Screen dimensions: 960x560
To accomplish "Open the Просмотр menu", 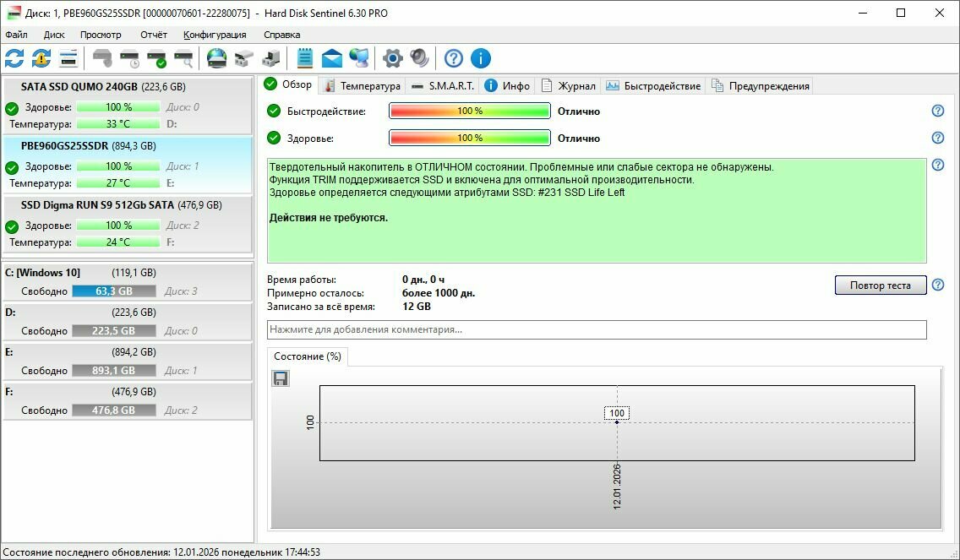I will [x=101, y=35].
